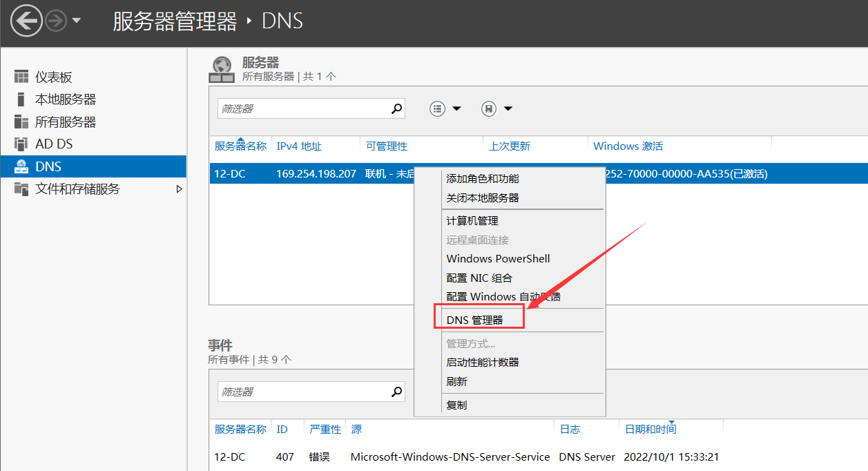Image resolution: width=868 pixels, height=471 pixels.
Task: Click the File and Storage Services icon
Action: point(22,189)
